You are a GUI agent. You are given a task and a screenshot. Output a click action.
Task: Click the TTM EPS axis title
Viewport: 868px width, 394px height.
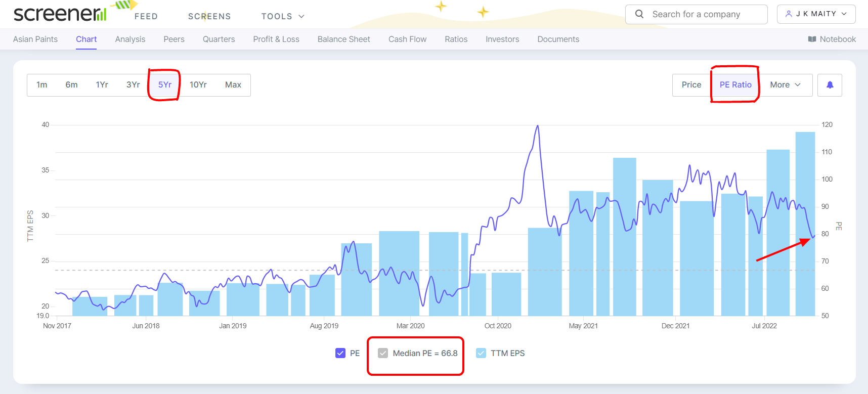[x=30, y=226]
